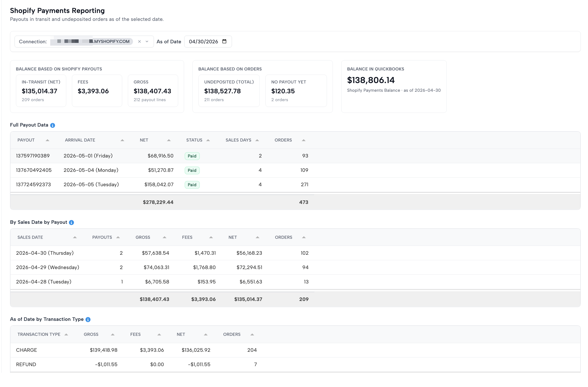The width and height of the screenshot is (588, 387).
Task: Click REFUND net -$1,011.55
Action: click(199, 364)
